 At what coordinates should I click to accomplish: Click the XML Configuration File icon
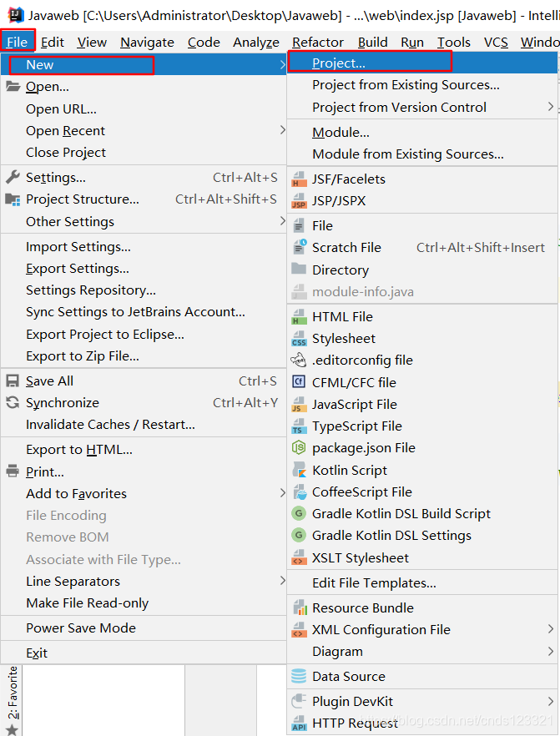pyautogui.click(x=299, y=629)
